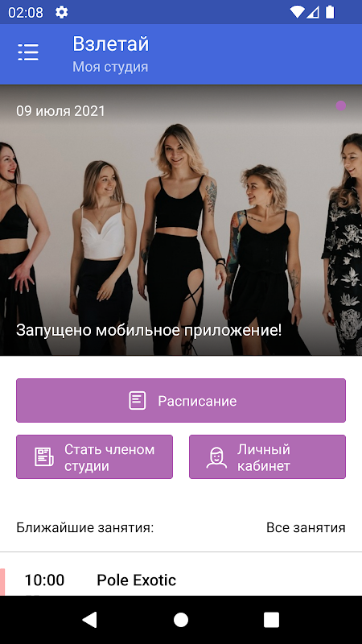Tap the recent apps square
The image size is (362, 644).
point(271,620)
